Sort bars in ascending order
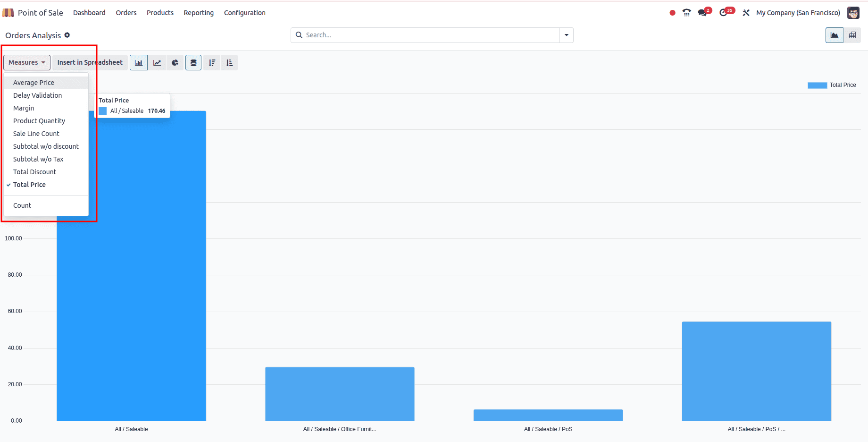This screenshot has height=442, width=868. click(x=229, y=62)
